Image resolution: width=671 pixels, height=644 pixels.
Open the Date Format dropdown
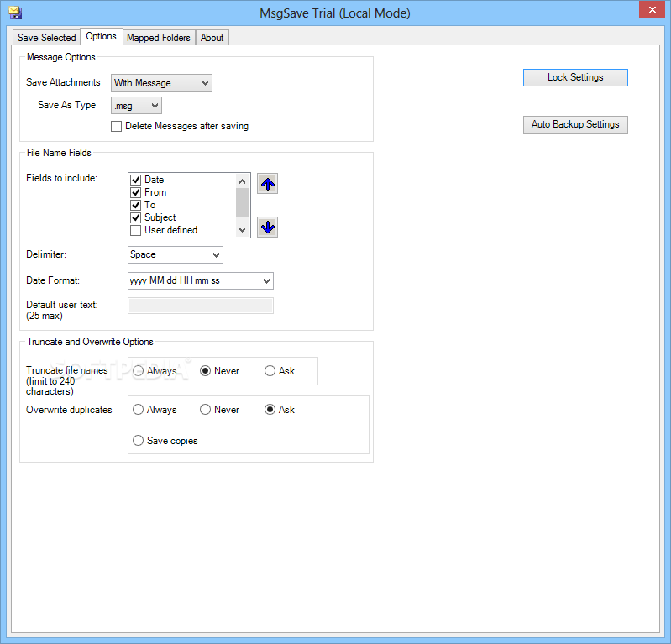pos(200,280)
